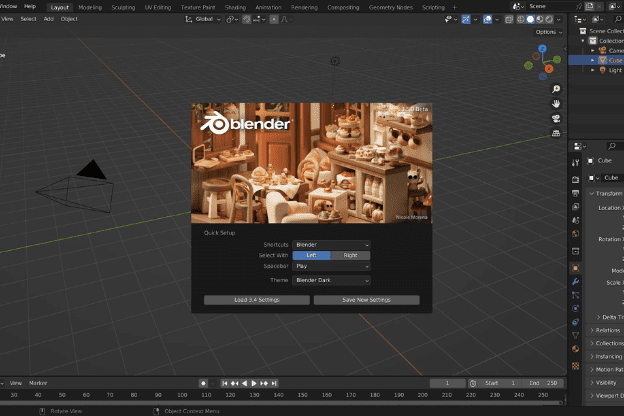Open viewport Options dropdown
Image resolution: width=624 pixels, height=416 pixels.
[x=548, y=32]
